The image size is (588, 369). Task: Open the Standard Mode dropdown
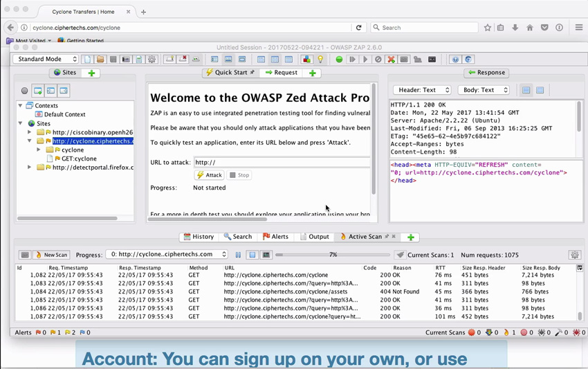pyautogui.click(x=46, y=59)
